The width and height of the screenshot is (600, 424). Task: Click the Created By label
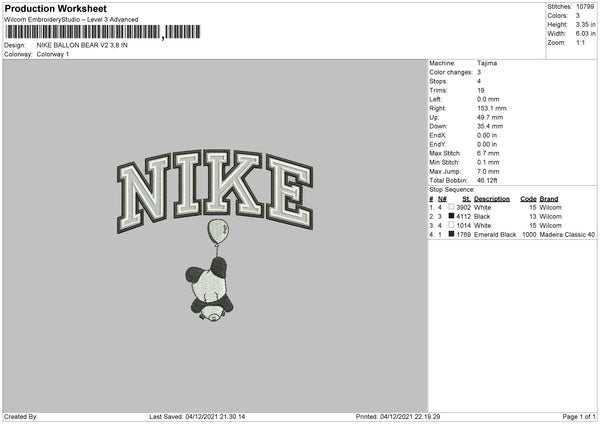click(x=21, y=416)
